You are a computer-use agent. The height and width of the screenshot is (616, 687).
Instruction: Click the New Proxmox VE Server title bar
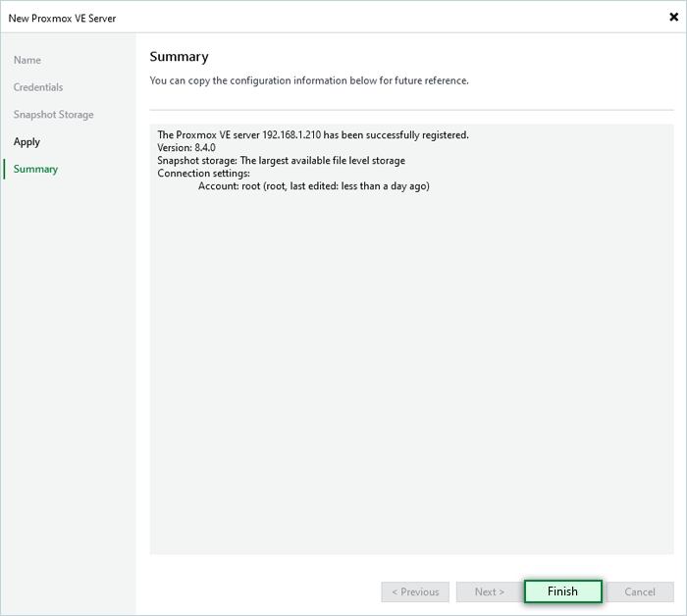click(x=294, y=17)
